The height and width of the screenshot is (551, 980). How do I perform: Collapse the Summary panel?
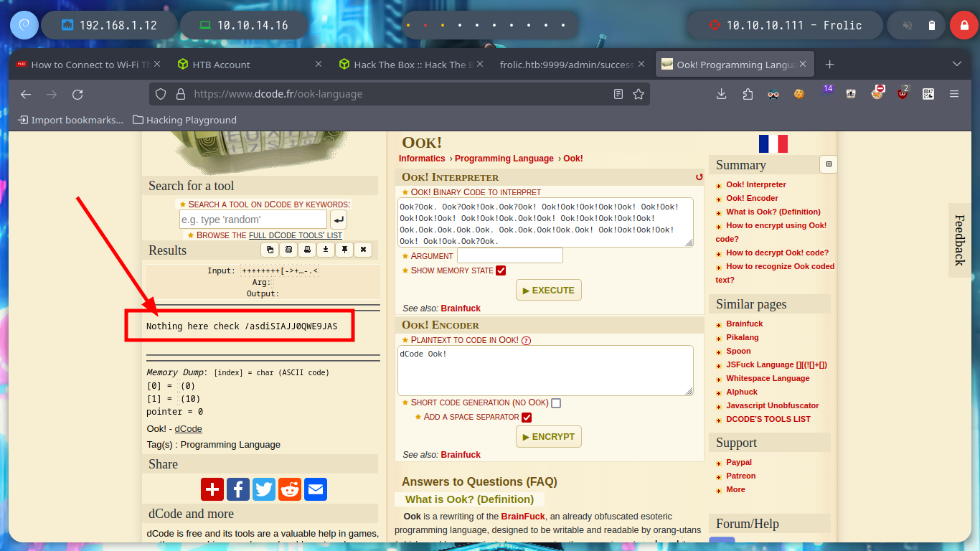click(829, 164)
